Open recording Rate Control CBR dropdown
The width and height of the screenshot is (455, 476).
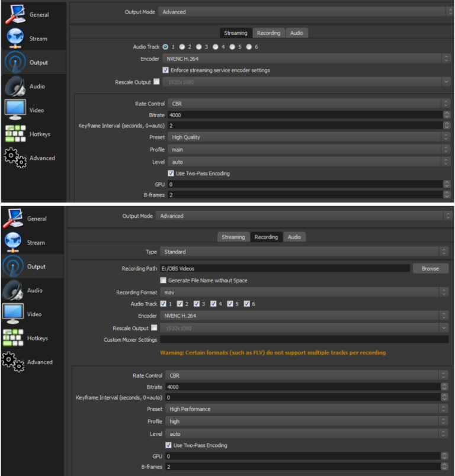pos(306,375)
